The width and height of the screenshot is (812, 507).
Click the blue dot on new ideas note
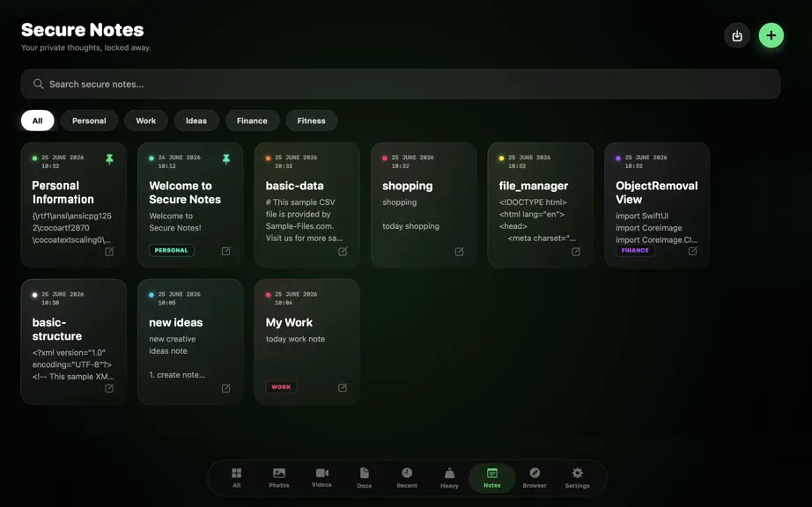pos(151,295)
